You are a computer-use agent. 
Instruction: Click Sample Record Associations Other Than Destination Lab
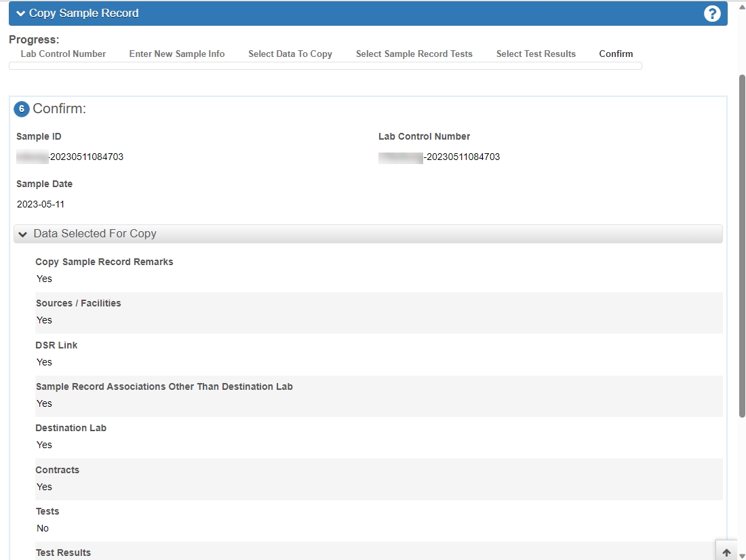click(164, 387)
